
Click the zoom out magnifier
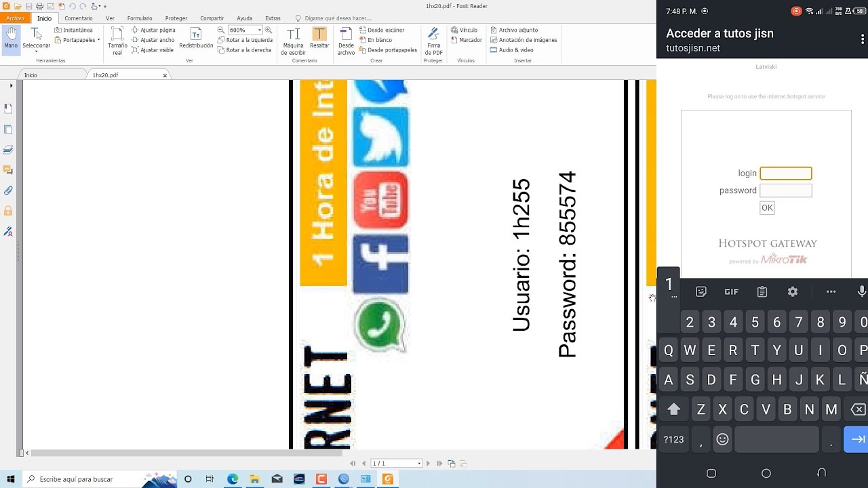click(221, 30)
